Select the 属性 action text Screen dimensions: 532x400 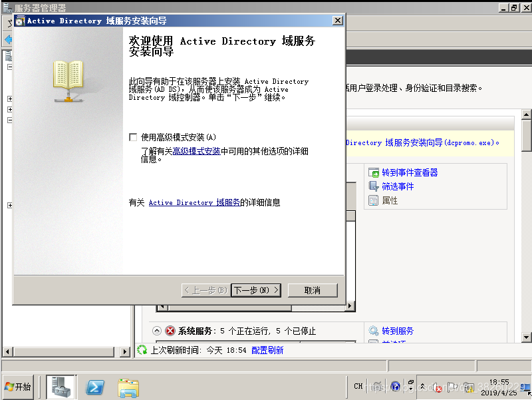[x=390, y=201]
